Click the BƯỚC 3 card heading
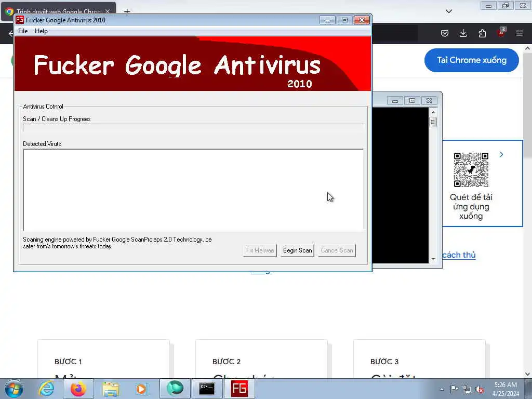 point(384,362)
